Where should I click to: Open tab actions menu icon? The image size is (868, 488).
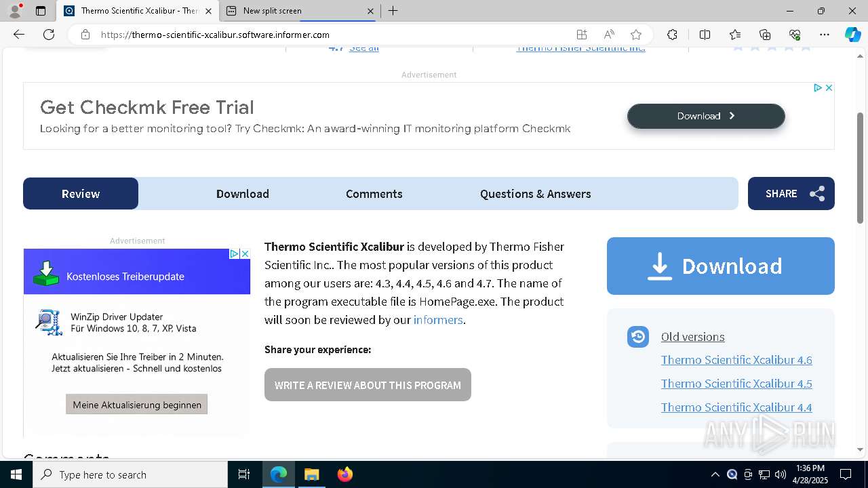click(41, 11)
